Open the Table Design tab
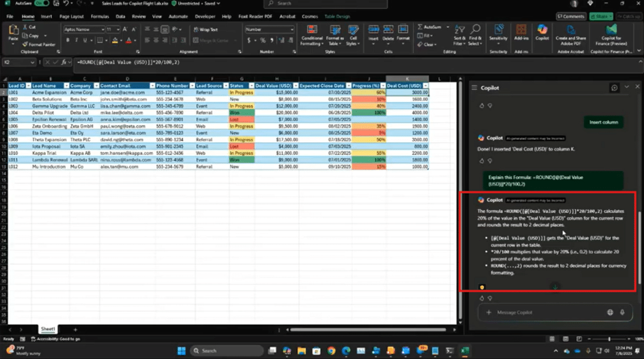This screenshot has height=359, width=644. [337, 17]
